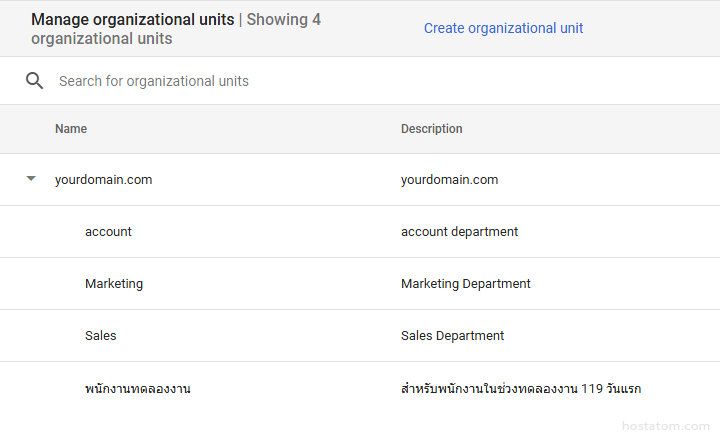The image size is (720, 438).
Task: Click the 'account department' description
Action: click(459, 232)
